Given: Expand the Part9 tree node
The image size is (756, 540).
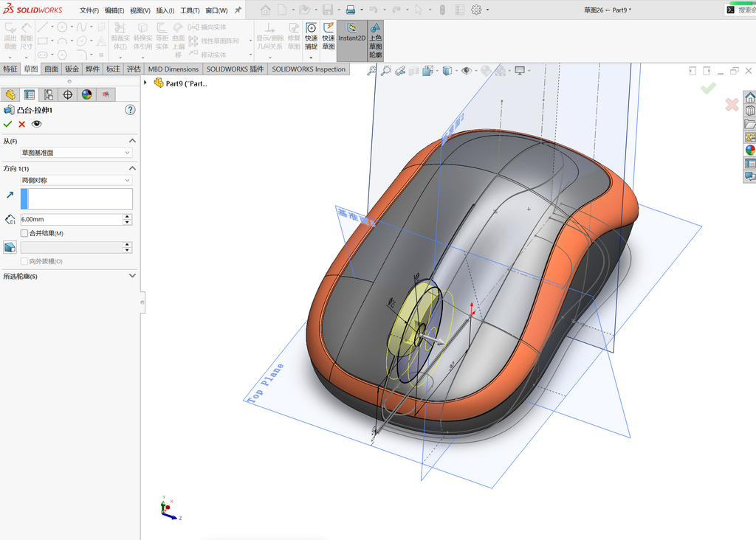Looking at the screenshot, I should pyautogui.click(x=145, y=83).
